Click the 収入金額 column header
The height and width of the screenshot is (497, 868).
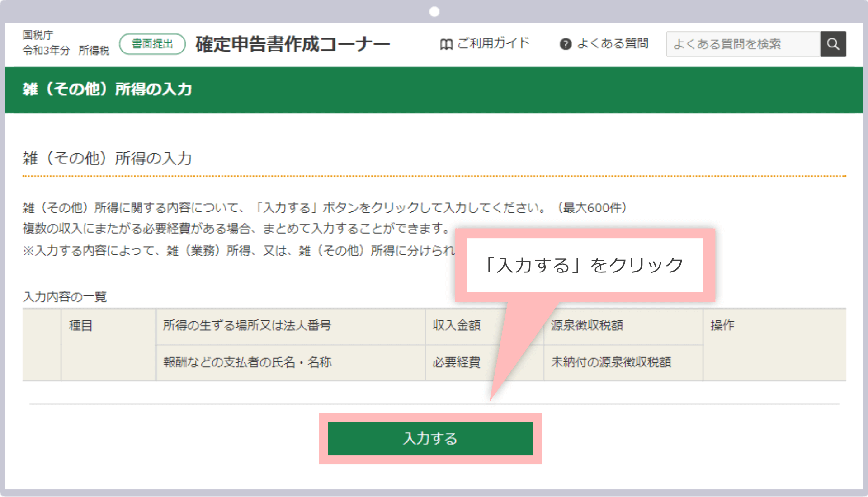point(457,326)
